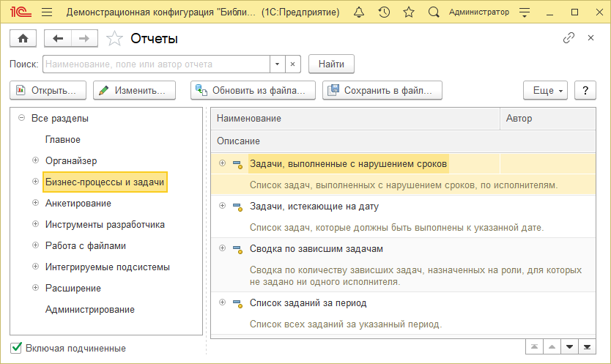
Task: Open help with question mark button
Action: [x=585, y=90]
